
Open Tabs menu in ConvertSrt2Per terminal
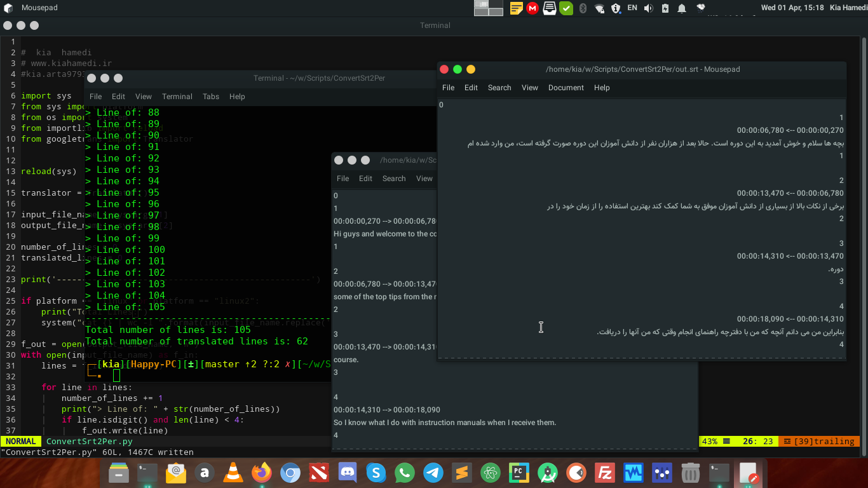[x=211, y=97]
